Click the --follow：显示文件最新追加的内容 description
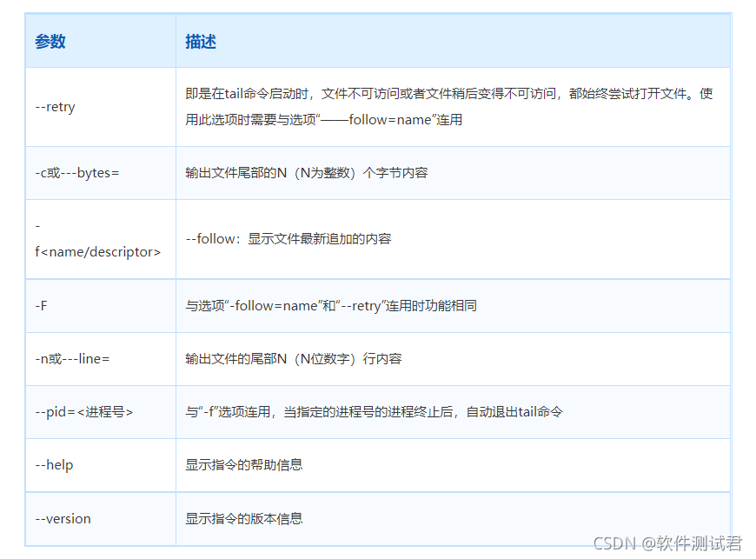756x559 pixels. point(288,239)
